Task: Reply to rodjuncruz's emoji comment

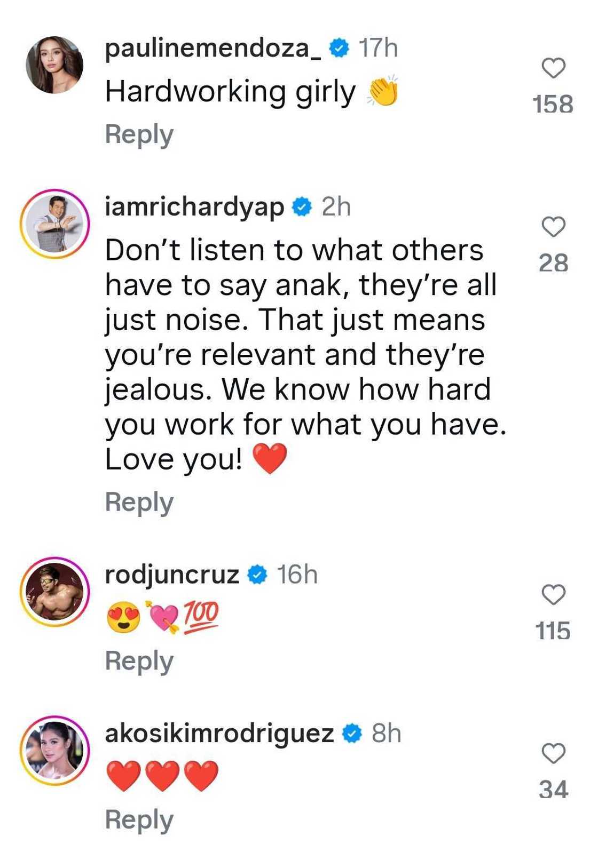Action: pos(139,661)
